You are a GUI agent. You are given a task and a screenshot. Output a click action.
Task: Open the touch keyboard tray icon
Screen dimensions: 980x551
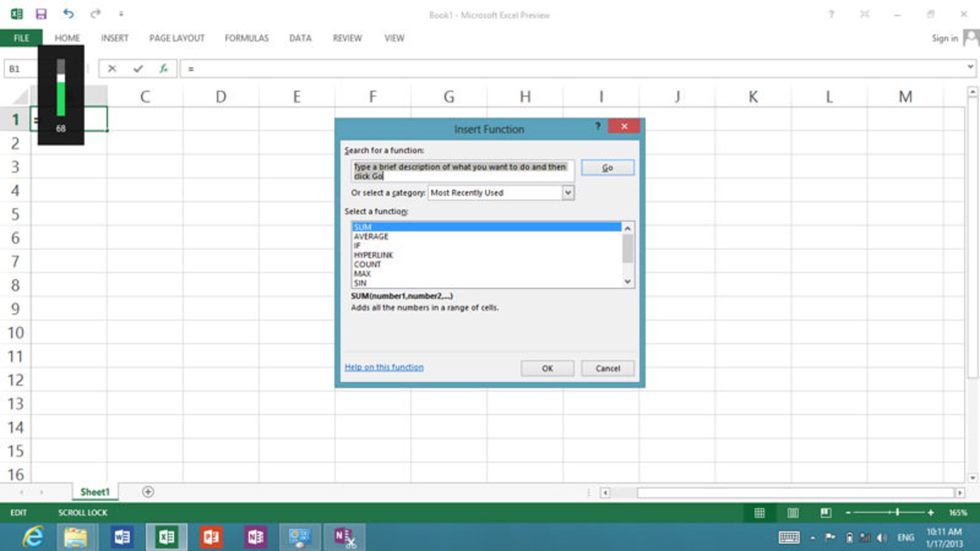click(789, 537)
